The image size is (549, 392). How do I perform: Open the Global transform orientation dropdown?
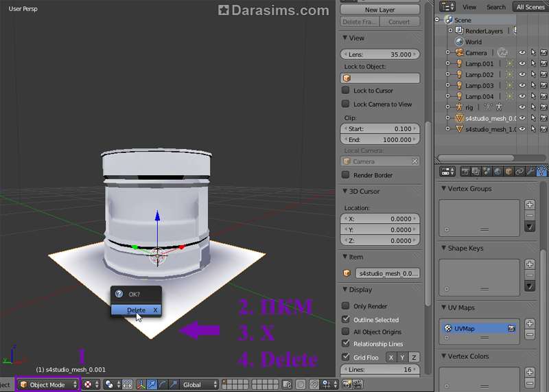coord(205,385)
